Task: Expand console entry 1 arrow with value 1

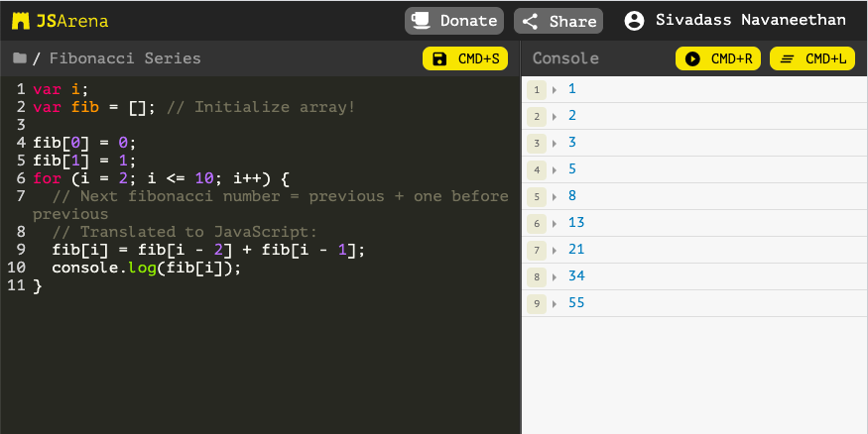Action: tap(555, 89)
